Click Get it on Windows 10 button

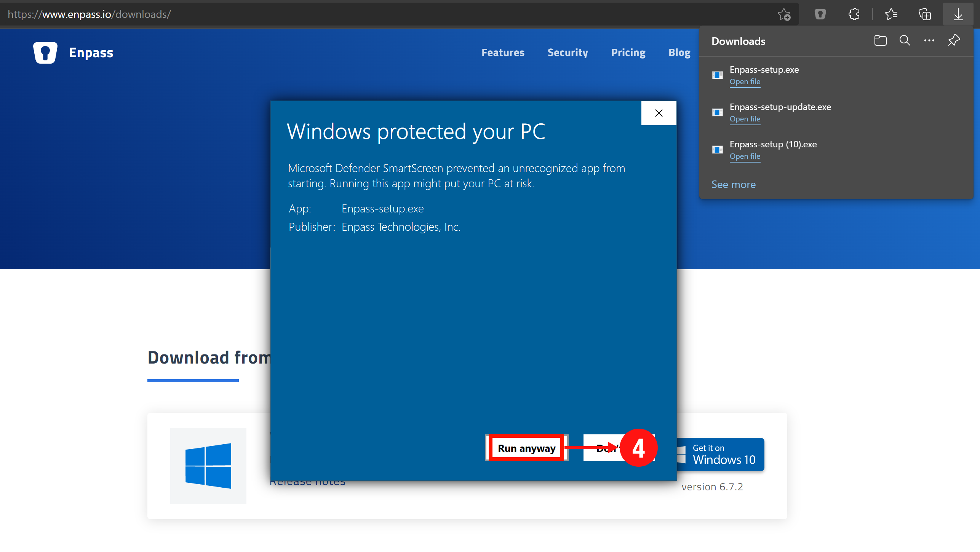tap(721, 455)
